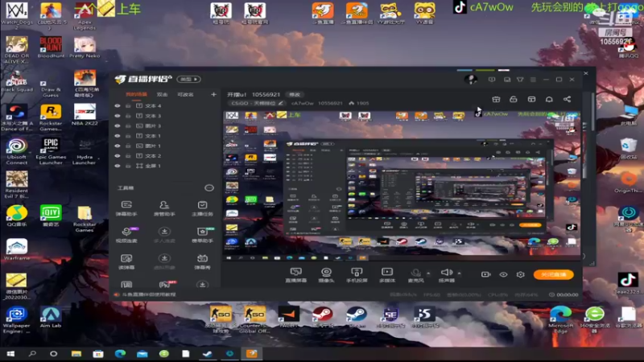Toggle lock on 全屏 1 layer

tap(128, 166)
